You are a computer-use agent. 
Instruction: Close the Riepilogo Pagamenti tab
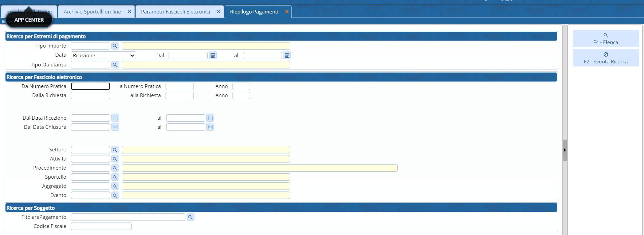click(x=287, y=12)
